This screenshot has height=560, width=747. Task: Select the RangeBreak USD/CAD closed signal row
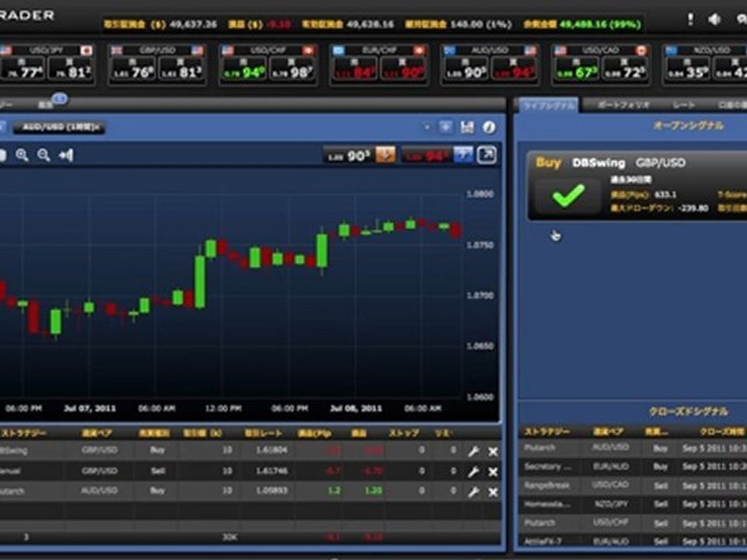pyautogui.click(x=633, y=485)
